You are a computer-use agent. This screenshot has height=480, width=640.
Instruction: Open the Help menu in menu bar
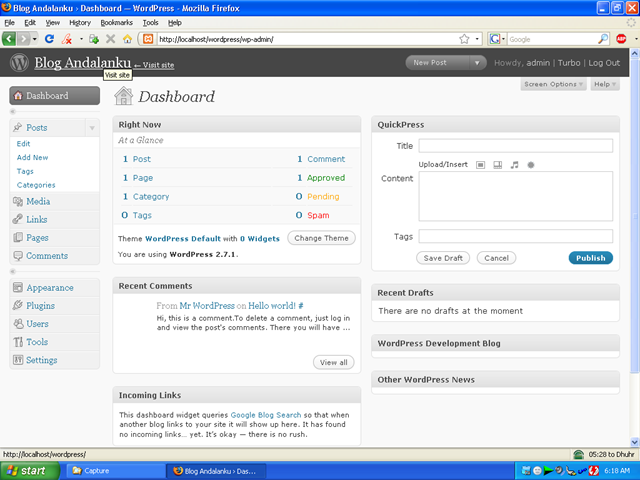tap(175, 22)
